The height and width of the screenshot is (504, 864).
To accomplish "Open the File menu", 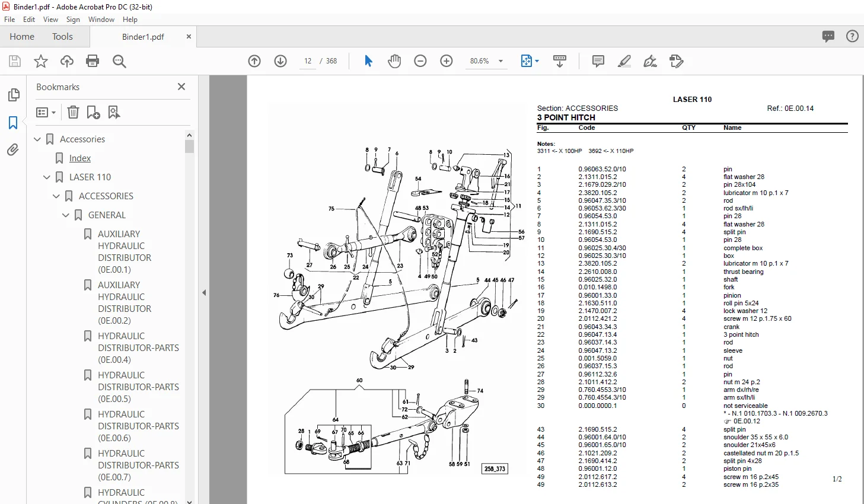I will point(9,20).
